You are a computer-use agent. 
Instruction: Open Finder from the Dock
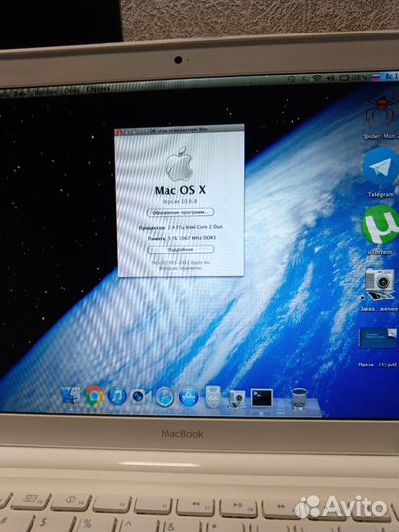(x=71, y=396)
